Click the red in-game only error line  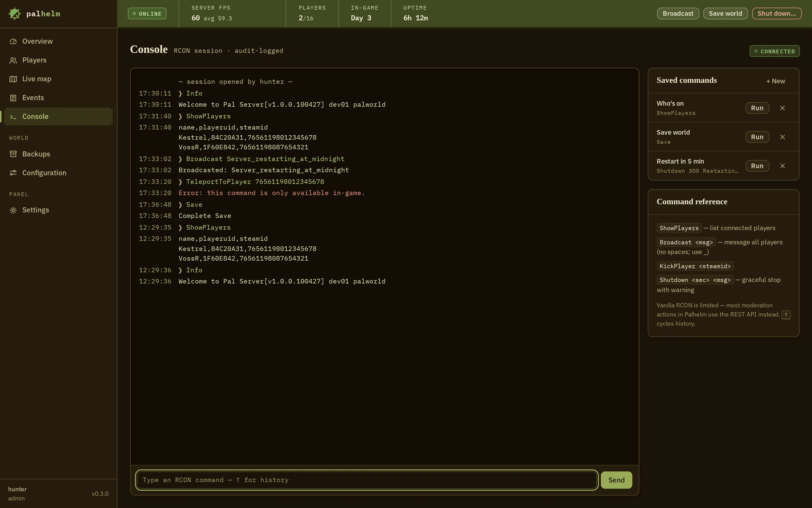coord(272,193)
